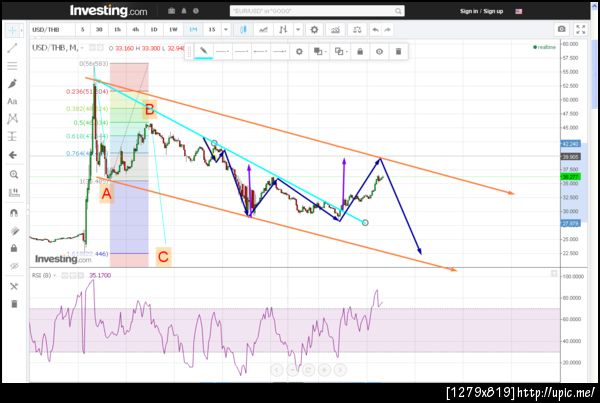Open clone drawing dropdown
Screen dimensions: 600x403
(340, 51)
